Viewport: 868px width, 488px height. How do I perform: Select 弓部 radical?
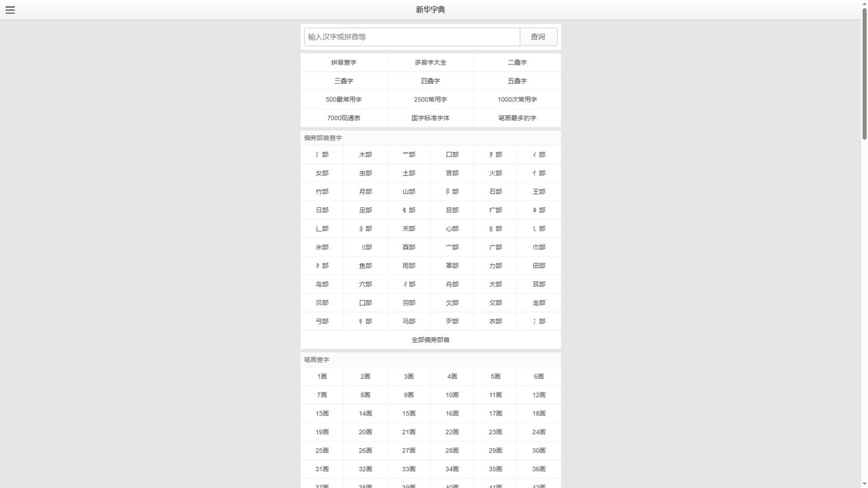click(x=322, y=322)
